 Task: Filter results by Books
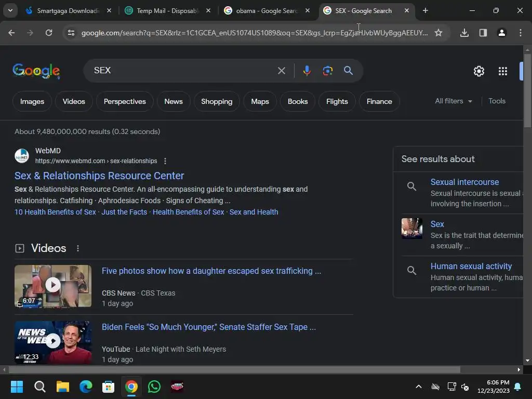tap(298, 101)
